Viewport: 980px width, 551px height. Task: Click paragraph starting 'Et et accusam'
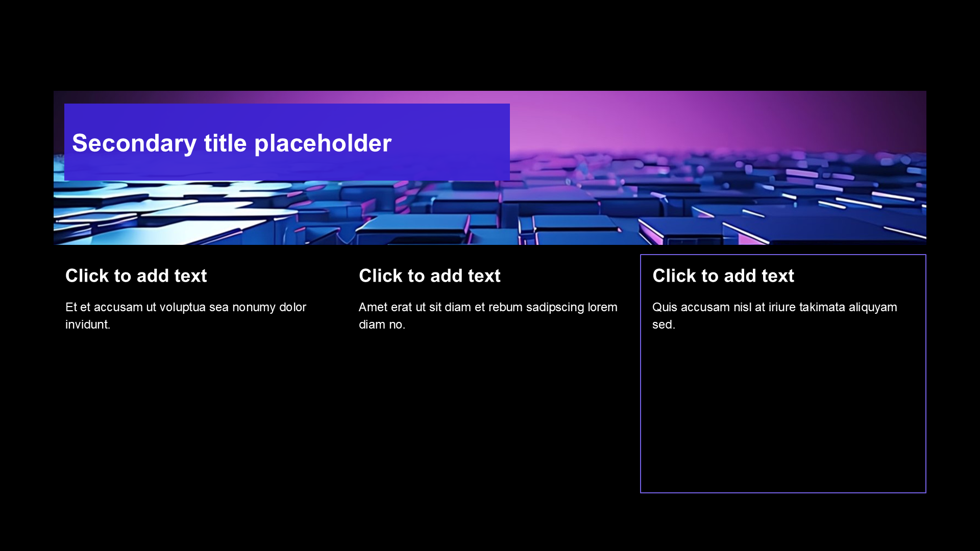[x=185, y=307]
